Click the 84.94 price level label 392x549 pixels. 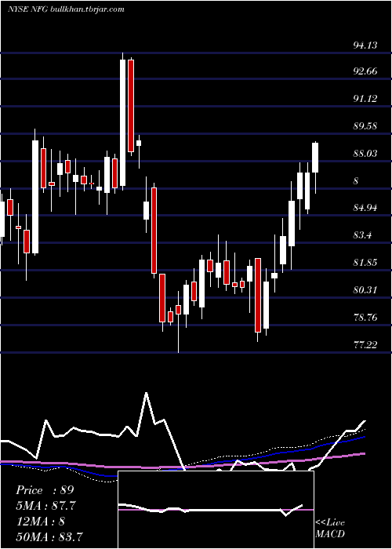coord(365,208)
